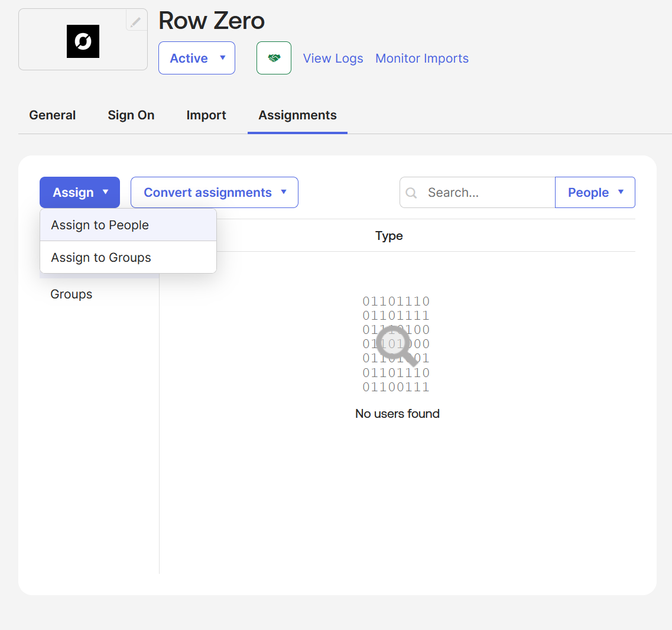Select Groups in the left filter list
Screen dimensions: 672x630
[x=72, y=294]
